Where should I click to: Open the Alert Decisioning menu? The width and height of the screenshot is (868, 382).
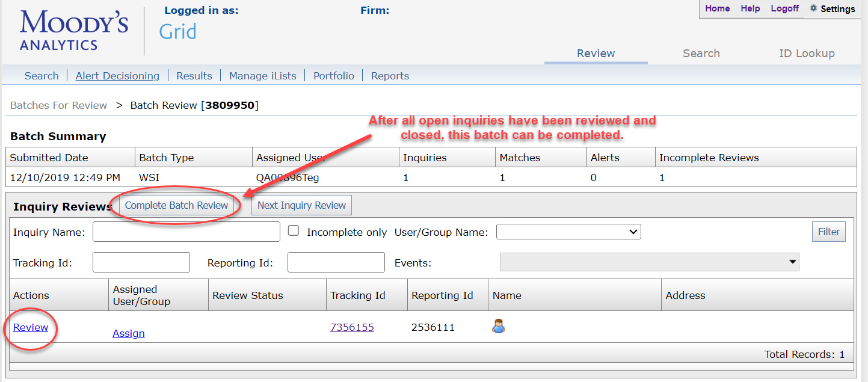point(117,75)
